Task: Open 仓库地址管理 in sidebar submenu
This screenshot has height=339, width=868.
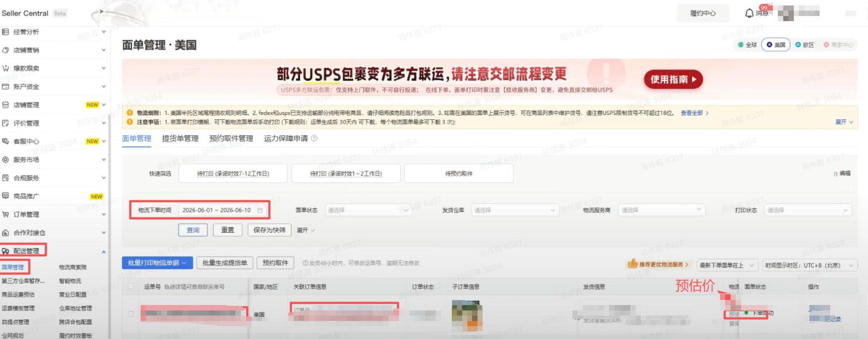Action: [x=75, y=309]
